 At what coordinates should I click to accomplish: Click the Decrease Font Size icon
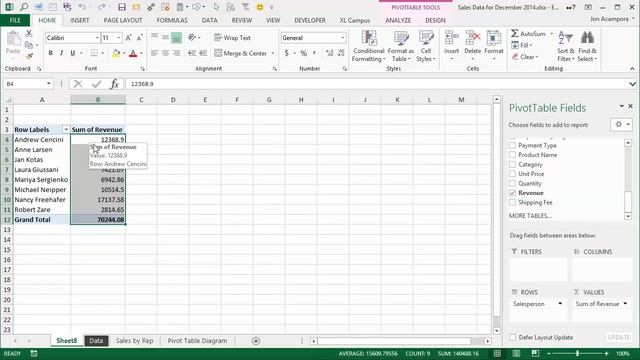140,38
